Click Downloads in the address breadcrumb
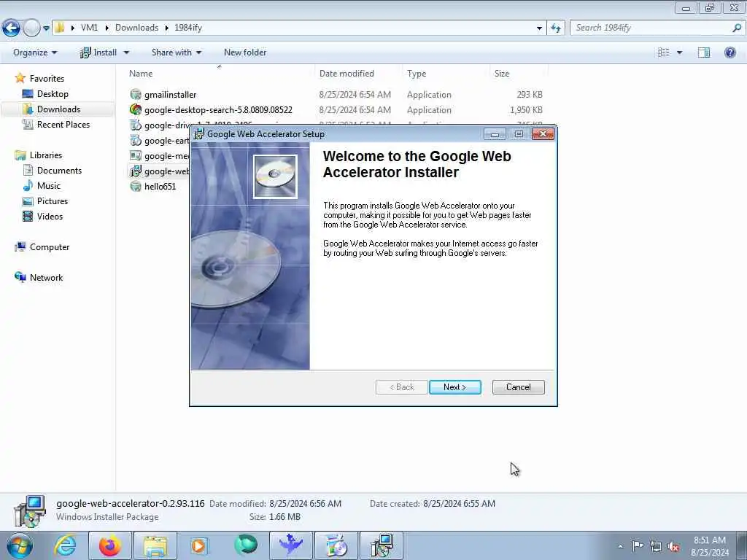Viewport: 747px width, 560px height. tap(136, 28)
